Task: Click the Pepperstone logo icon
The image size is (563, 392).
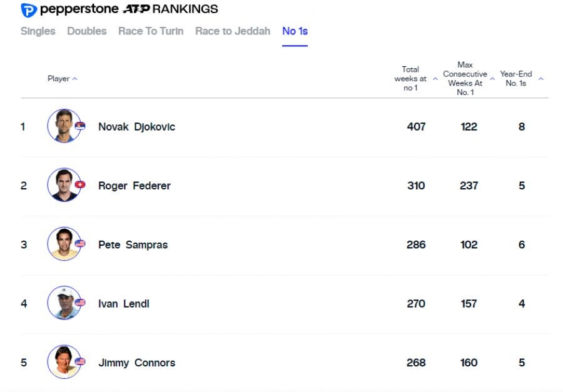Action: [x=28, y=10]
